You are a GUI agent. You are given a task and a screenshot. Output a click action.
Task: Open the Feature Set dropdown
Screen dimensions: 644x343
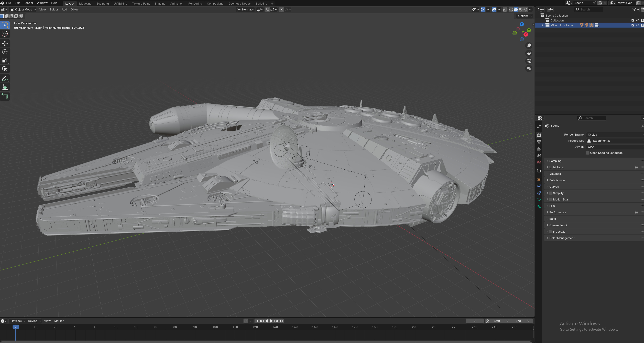coord(615,141)
